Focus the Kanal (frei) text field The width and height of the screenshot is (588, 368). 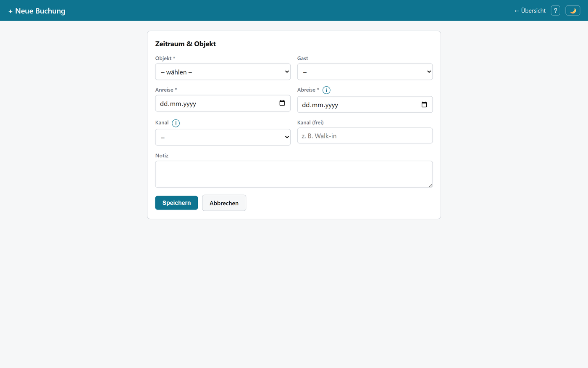365,135
